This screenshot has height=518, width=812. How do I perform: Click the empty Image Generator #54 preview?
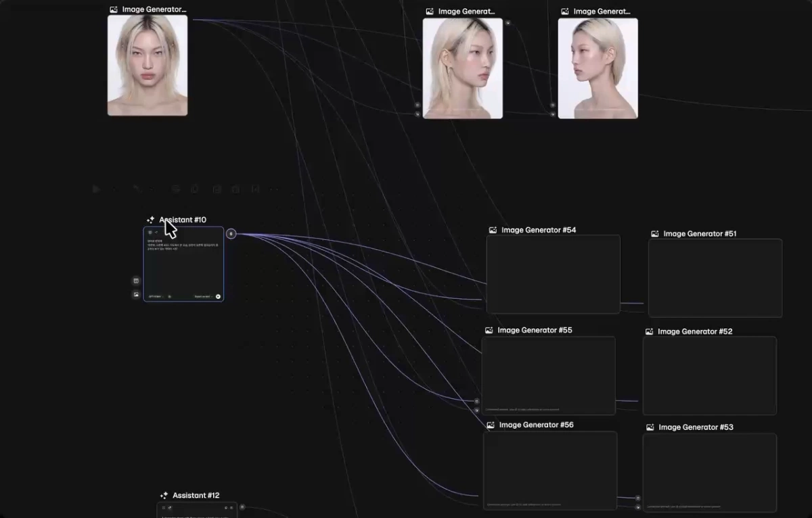click(554, 274)
